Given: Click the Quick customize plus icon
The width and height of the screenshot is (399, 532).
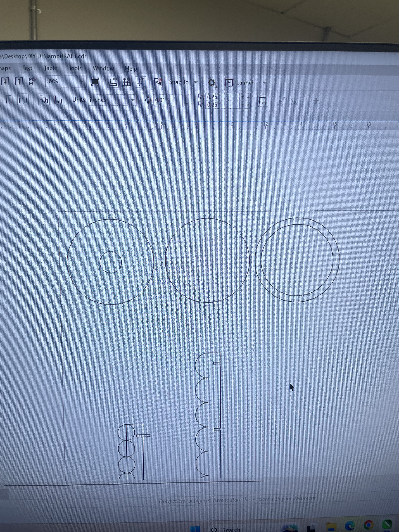Looking at the screenshot, I should pos(316,101).
